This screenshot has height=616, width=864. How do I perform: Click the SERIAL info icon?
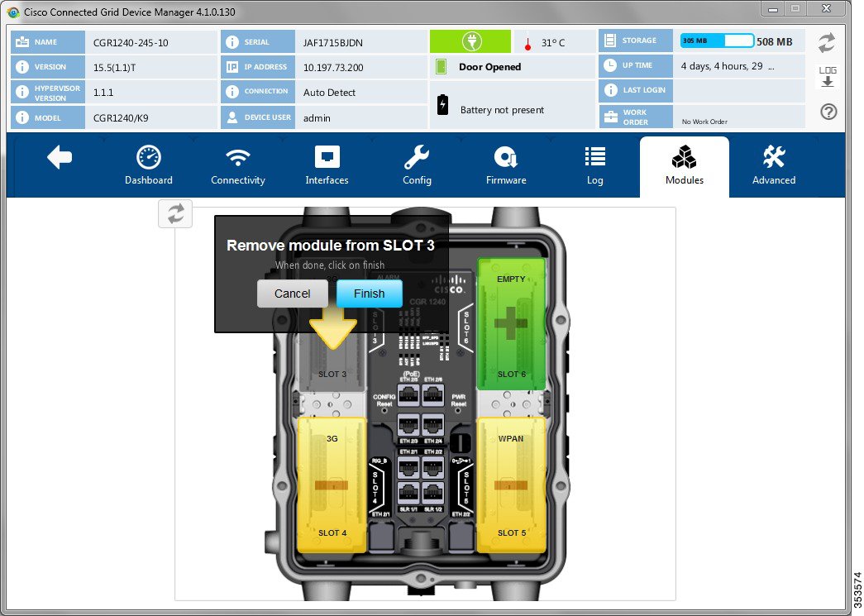[x=232, y=42]
